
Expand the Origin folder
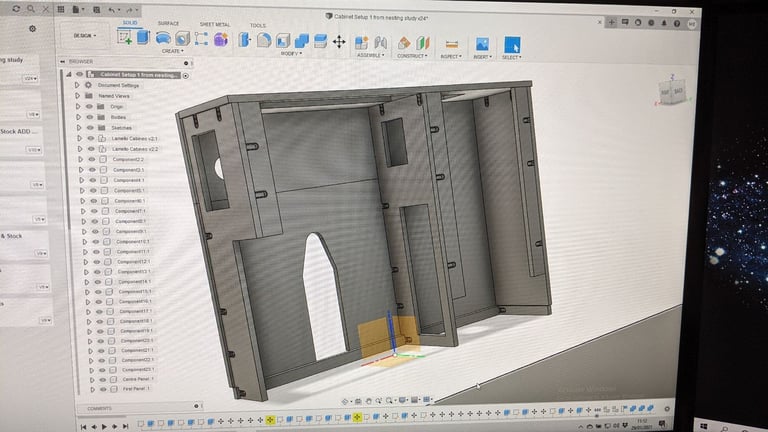tap(77, 106)
